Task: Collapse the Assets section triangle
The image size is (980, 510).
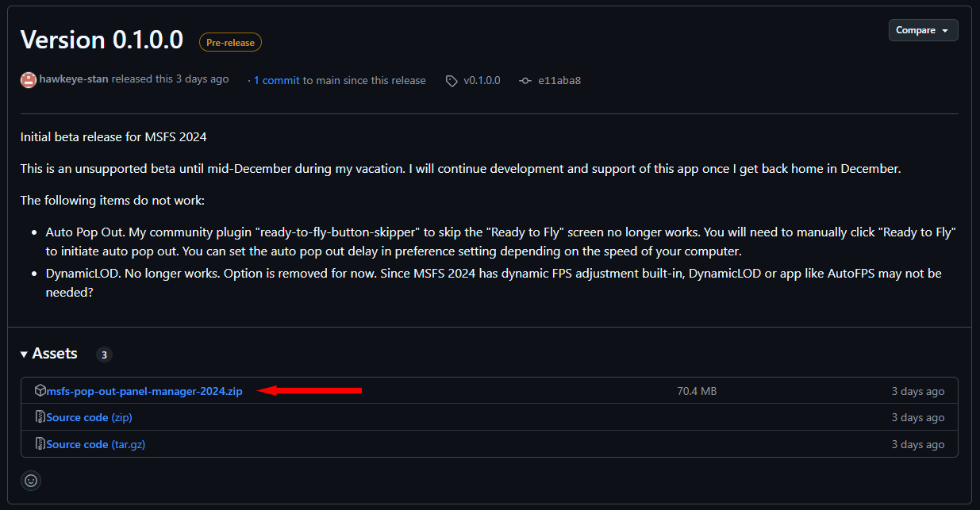Action: pos(25,354)
